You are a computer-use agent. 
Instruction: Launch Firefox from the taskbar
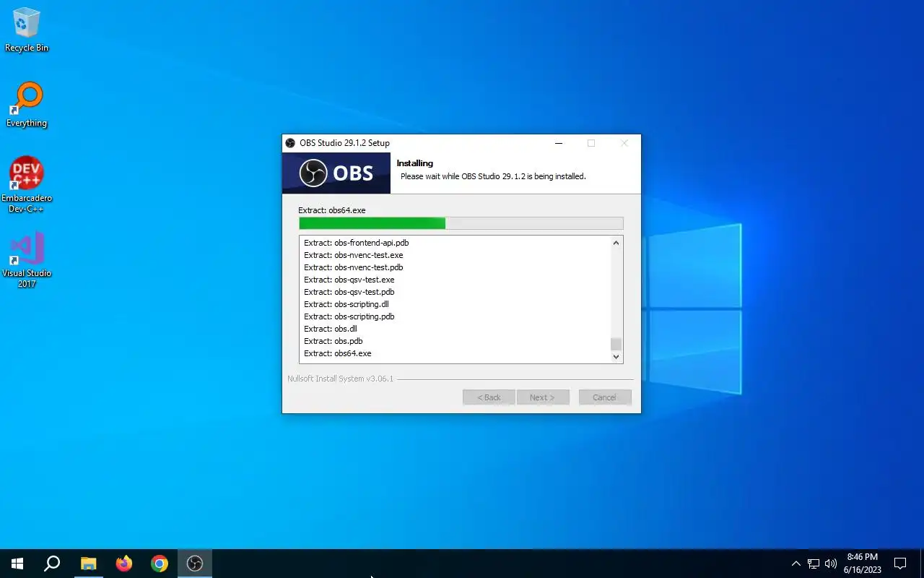[x=124, y=564]
